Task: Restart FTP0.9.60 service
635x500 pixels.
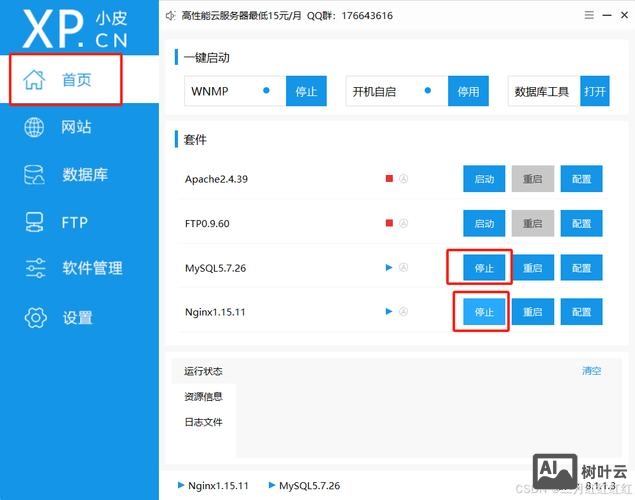Action: point(533,223)
